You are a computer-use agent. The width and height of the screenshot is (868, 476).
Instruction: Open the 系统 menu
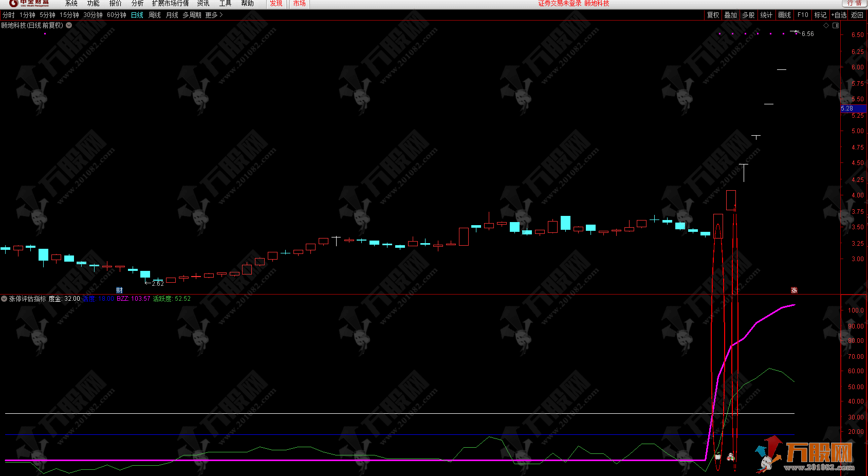click(x=71, y=4)
